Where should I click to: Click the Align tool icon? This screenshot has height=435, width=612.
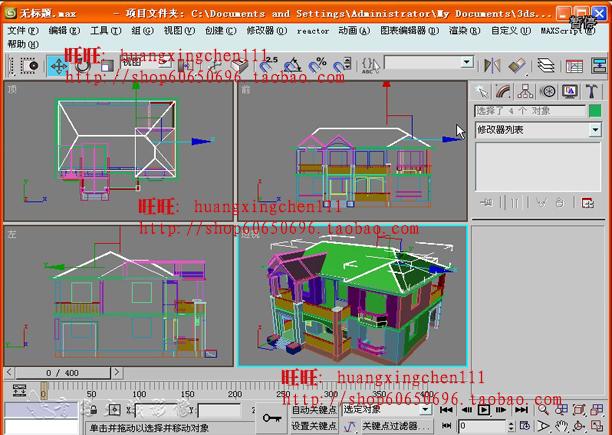coord(517,66)
